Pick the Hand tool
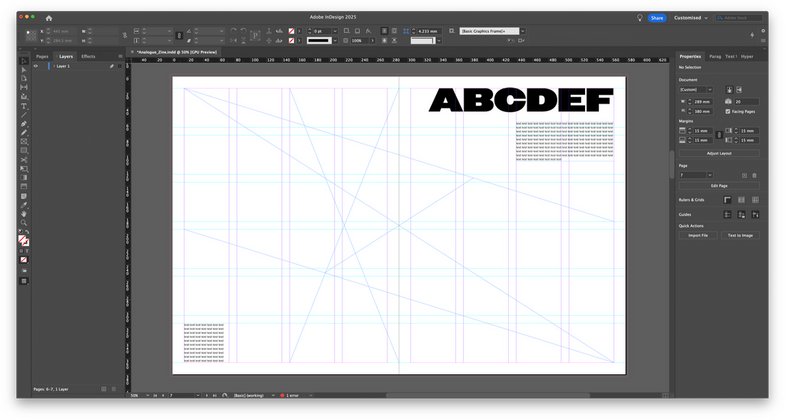785x420 pixels. [24, 213]
